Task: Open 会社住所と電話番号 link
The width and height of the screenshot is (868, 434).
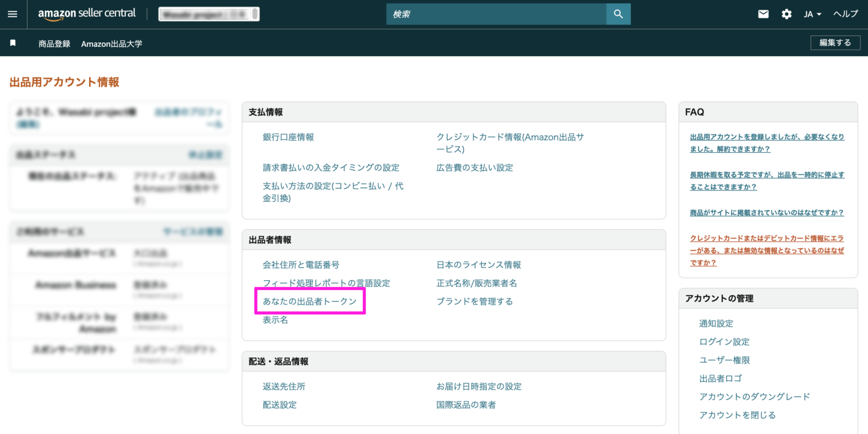Action: [301, 265]
